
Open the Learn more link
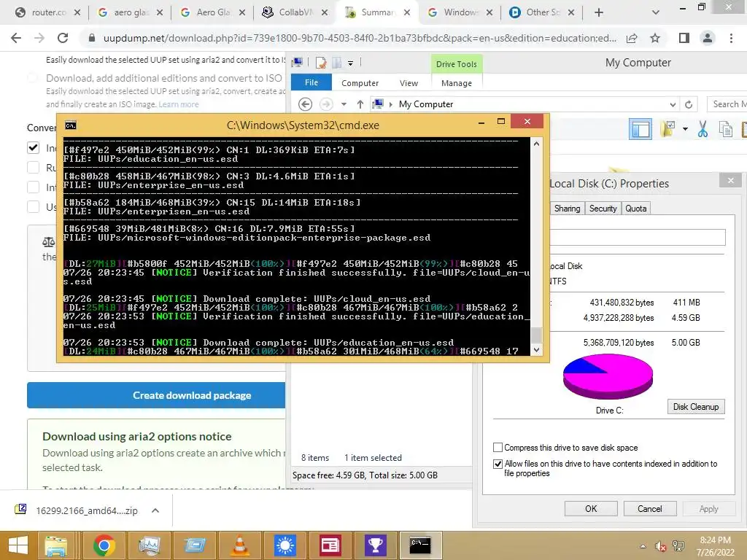[179, 104]
